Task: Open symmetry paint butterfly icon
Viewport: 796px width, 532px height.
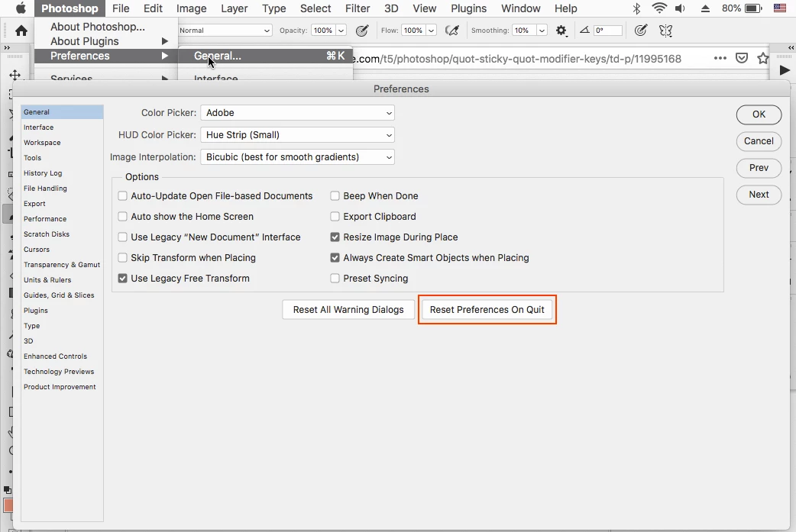Action: coord(665,31)
